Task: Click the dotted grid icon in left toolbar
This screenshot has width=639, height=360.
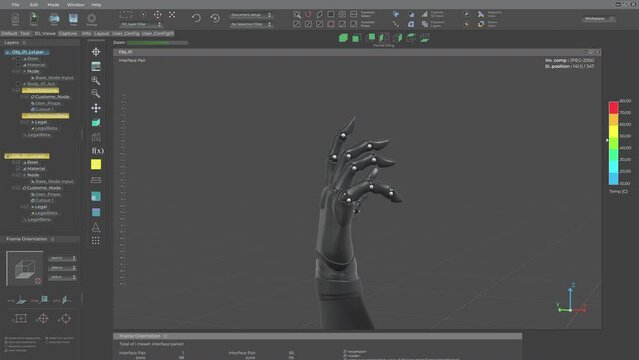Action: [96, 241]
